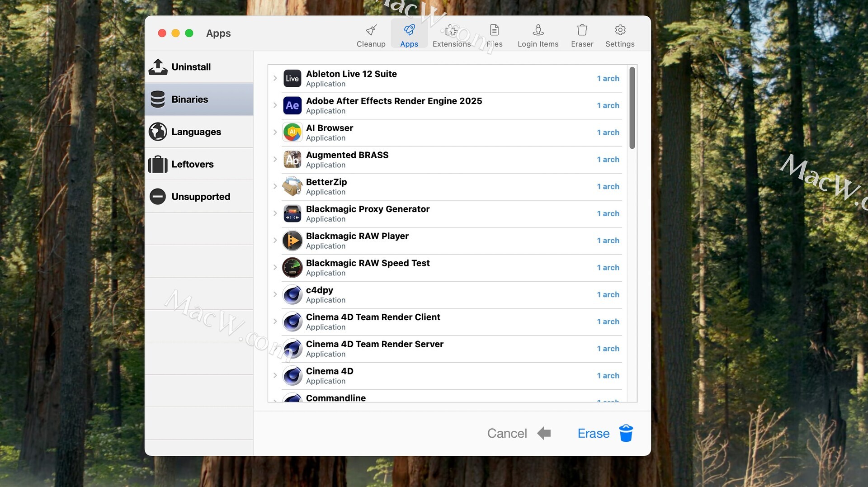Select the Blackmagic Proxy Generator name text
The width and height of the screenshot is (868, 487).
pyautogui.click(x=368, y=209)
